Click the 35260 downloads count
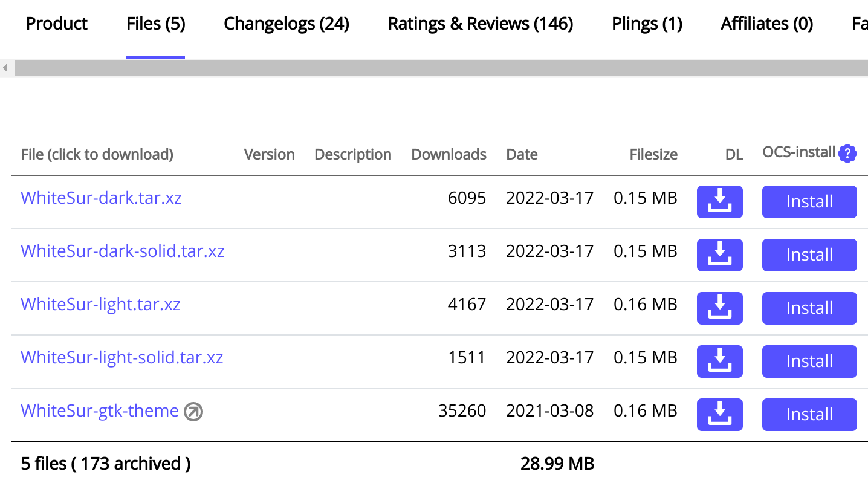 coord(462,410)
